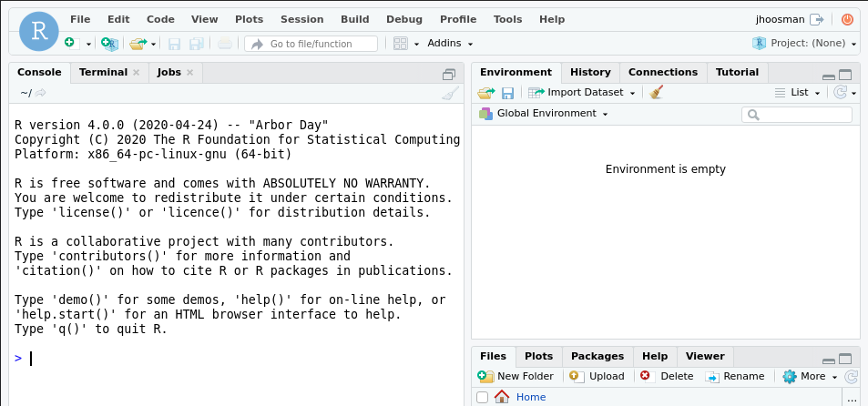Click the Home directory link
The height and width of the screenshot is (406, 868).
click(x=531, y=397)
